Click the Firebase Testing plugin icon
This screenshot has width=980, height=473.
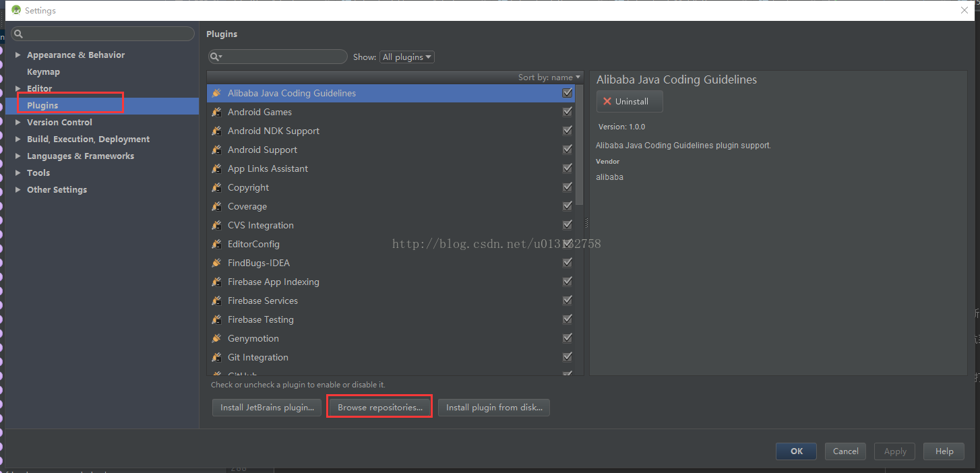tap(216, 319)
